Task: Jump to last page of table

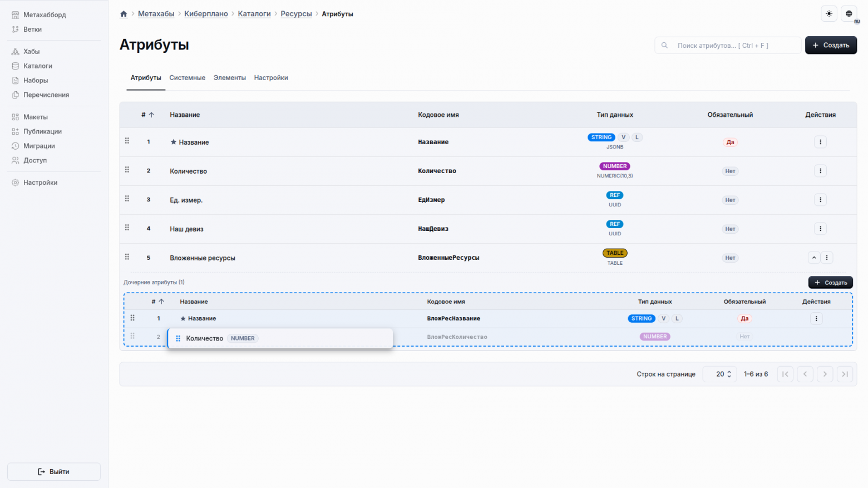Action: (845, 374)
